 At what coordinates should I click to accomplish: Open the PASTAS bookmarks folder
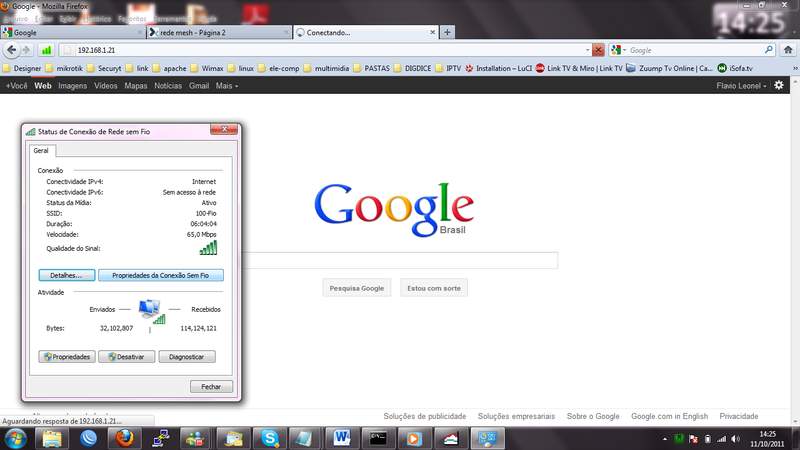point(371,68)
